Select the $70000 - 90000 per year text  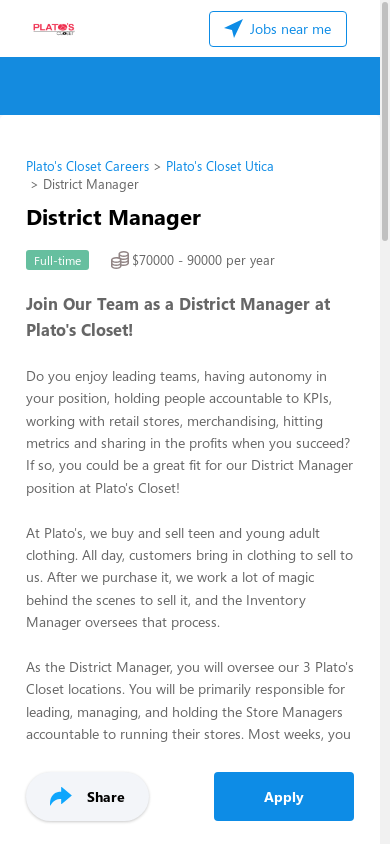(203, 261)
